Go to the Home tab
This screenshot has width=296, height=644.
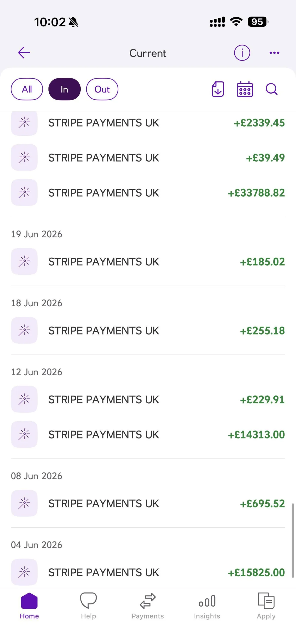[x=29, y=606]
